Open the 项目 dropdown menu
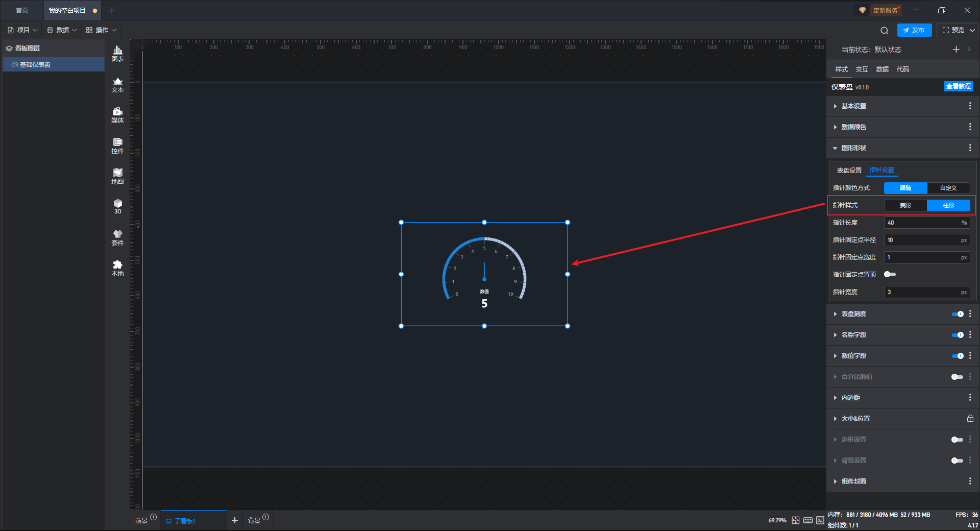This screenshot has width=980, height=531. pos(23,30)
